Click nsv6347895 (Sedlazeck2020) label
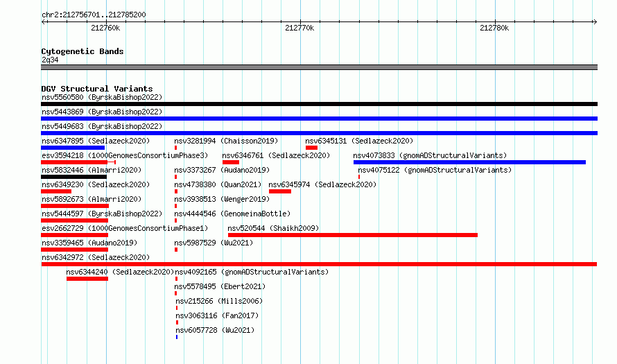Image resolution: width=617 pixels, height=364 pixels. (96, 141)
